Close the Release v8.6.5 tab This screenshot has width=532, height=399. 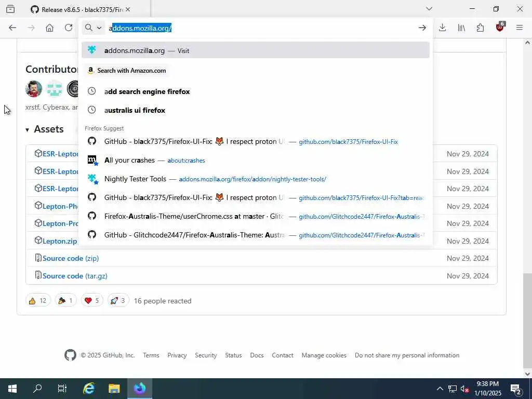128,9
